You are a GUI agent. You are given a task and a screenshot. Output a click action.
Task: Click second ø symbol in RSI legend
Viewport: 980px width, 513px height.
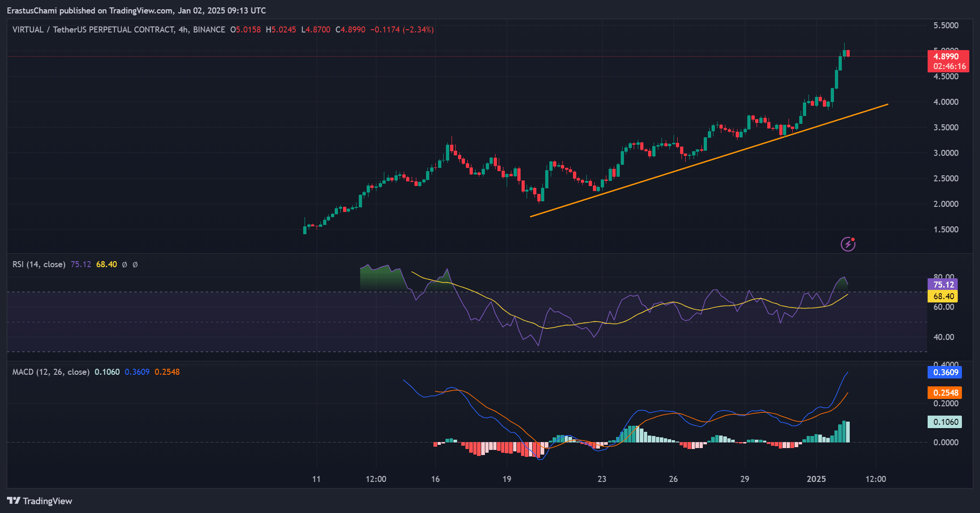click(x=135, y=264)
